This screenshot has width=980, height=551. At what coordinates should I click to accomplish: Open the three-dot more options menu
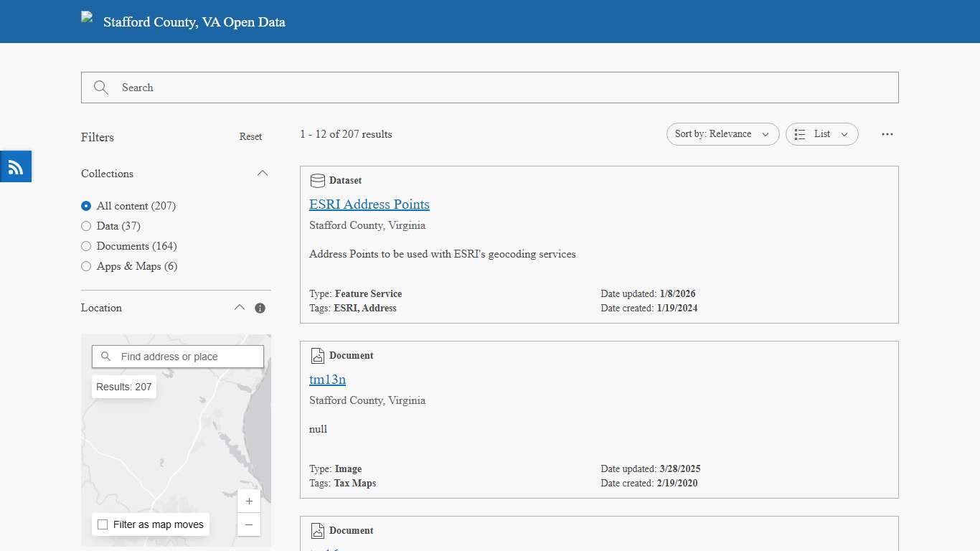(887, 134)
